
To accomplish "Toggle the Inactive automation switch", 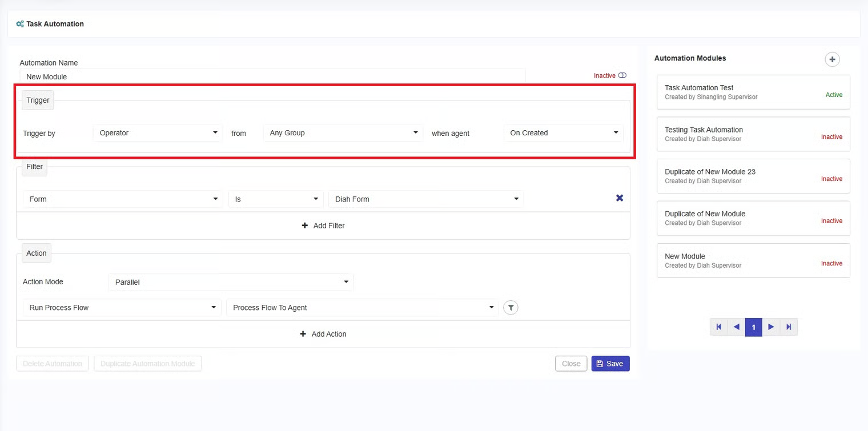I will (622, 75).
